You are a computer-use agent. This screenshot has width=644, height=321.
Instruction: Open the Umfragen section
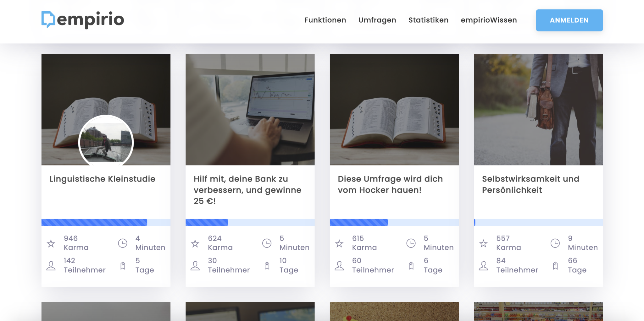coord(377,20)
